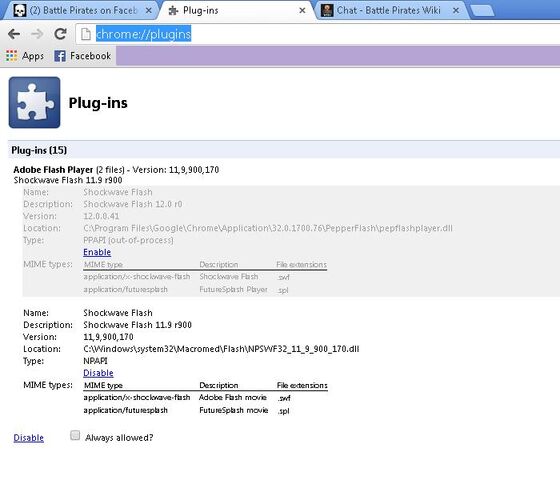Click the NPSWF32_11_9_900_170.dll location path

(x=221, y=349)
